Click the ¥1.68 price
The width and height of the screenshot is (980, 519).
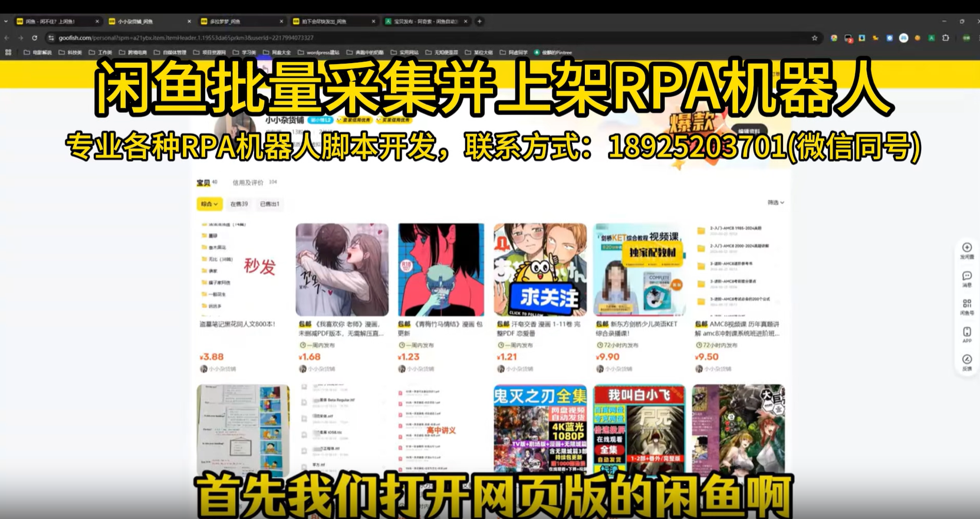310,357
